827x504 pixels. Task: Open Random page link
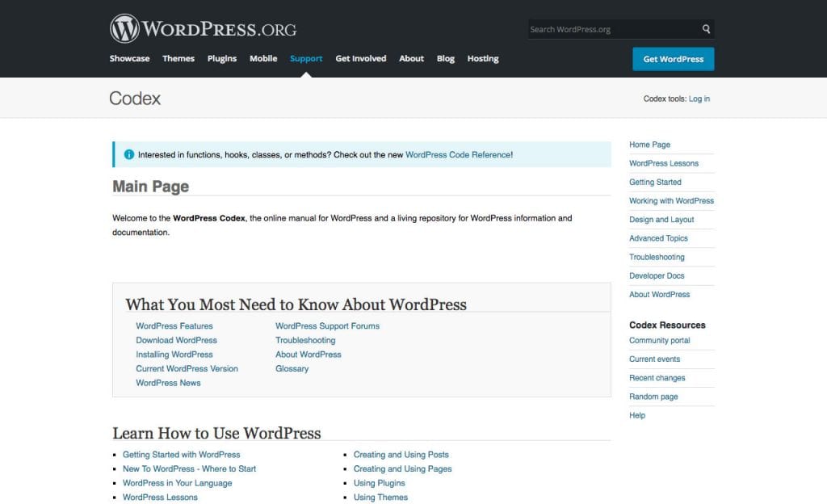[653, 397]
